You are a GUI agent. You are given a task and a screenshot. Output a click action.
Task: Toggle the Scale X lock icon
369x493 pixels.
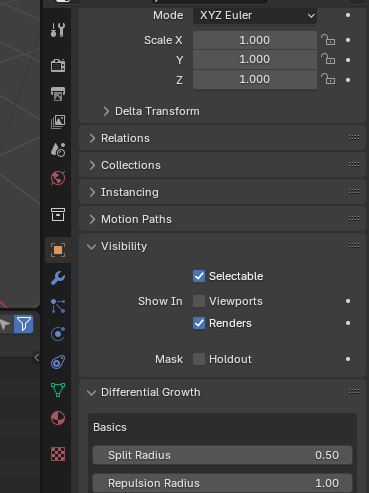[x=328, y=40]
